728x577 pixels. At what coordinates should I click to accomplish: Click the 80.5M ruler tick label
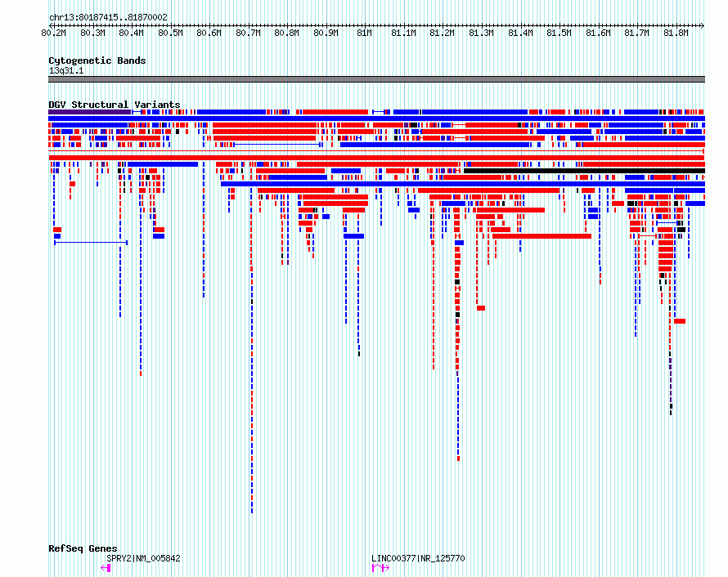click(x=170, y=33)
